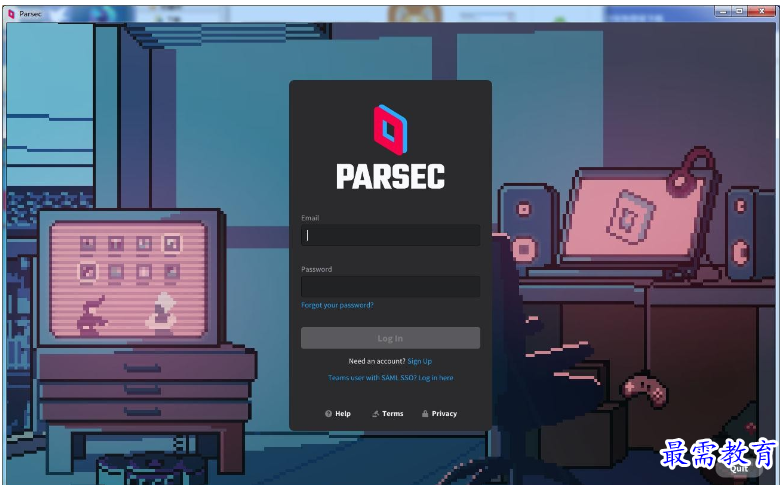Screen dimensions: 784x485
Task: Click the red and blue Parsec logo
Action: point(390,130)
